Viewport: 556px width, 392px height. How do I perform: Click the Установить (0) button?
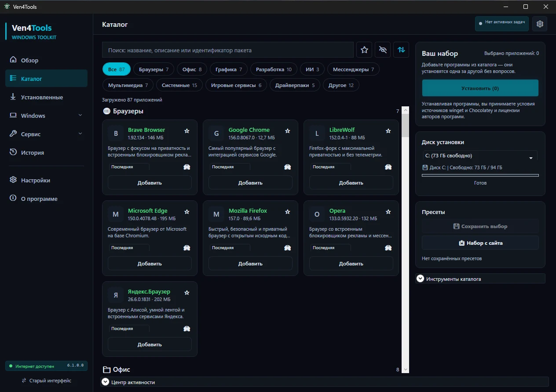click(x=480, y=88)
